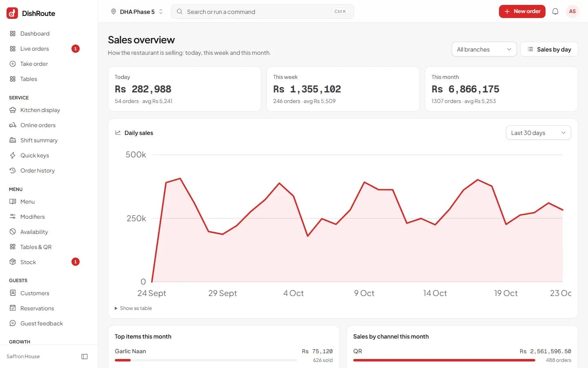Click the Reservations calendar icon
Screen dimensions: 588x368
pos(13,308)
